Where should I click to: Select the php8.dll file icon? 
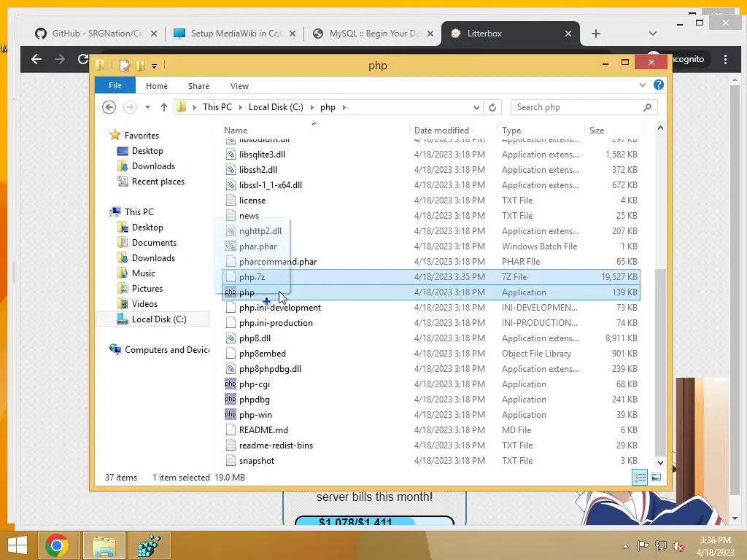point(231,338)
